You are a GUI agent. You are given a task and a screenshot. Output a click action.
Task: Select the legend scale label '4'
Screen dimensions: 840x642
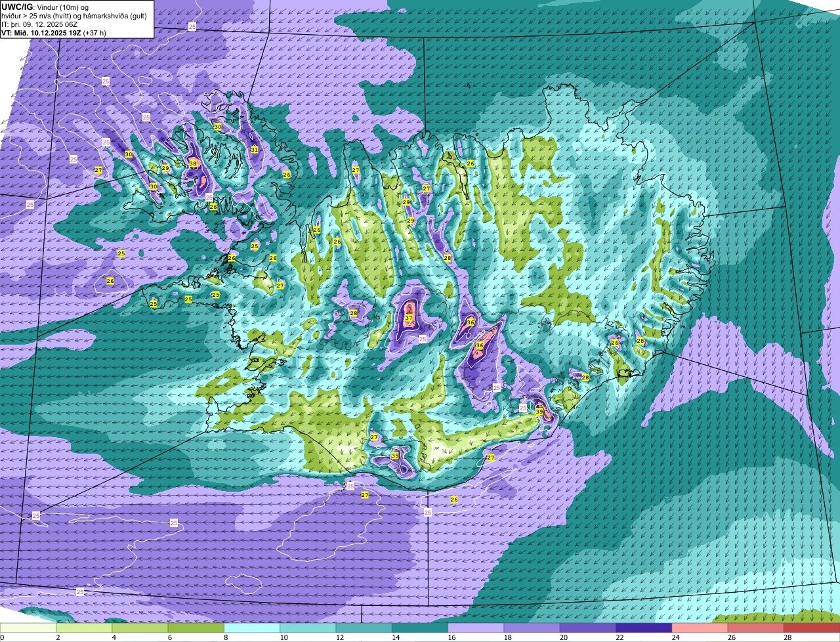point(114,637)
